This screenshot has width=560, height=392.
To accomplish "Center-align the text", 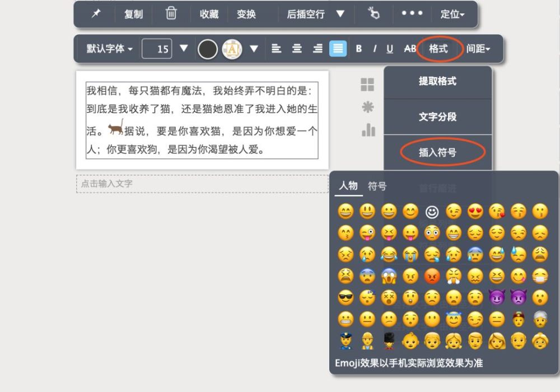I will tap(297, 48).
